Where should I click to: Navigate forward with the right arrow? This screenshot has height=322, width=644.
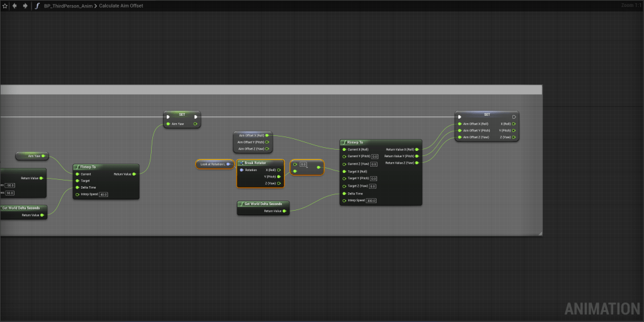coord(25,6)
